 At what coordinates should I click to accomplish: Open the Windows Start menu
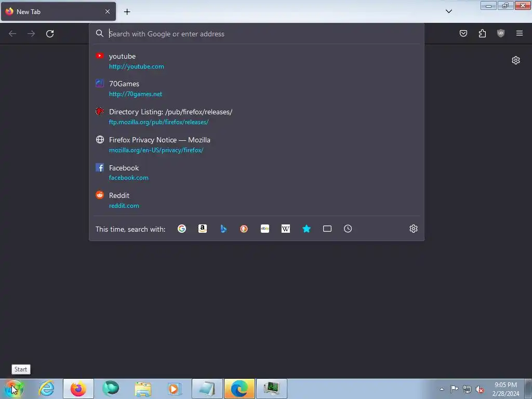[x=14, y=389]
